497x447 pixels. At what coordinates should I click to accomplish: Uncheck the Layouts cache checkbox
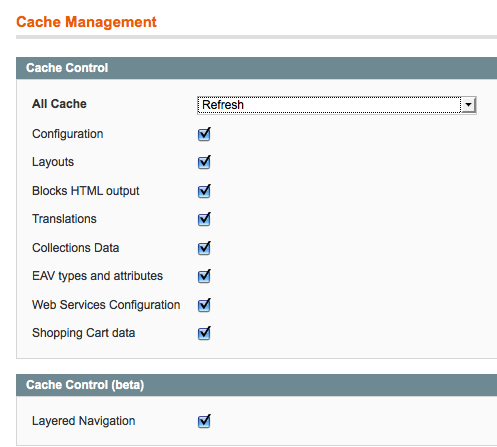click(204, 162)
